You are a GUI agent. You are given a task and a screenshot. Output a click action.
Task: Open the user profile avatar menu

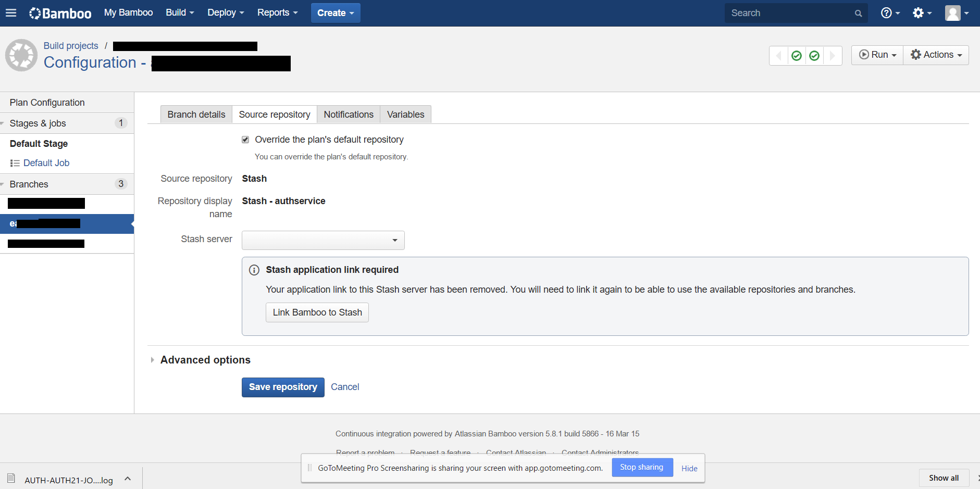click(957, 13)
